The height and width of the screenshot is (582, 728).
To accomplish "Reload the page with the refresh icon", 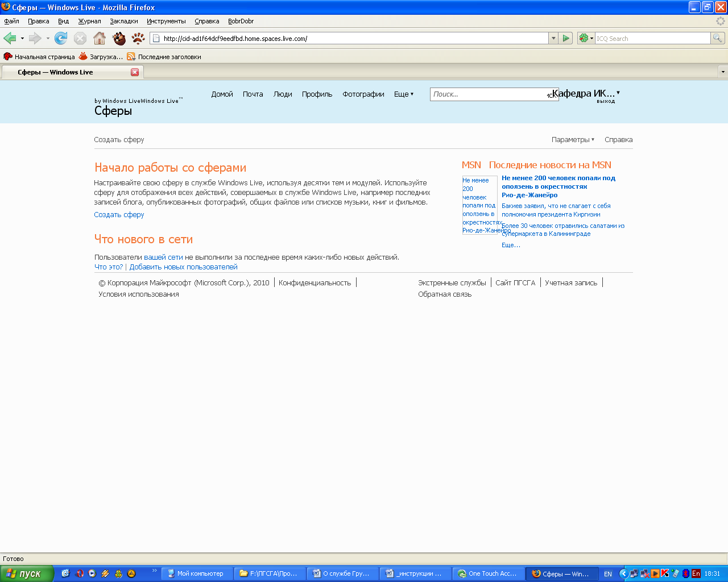I will click(x=61, y=38).
